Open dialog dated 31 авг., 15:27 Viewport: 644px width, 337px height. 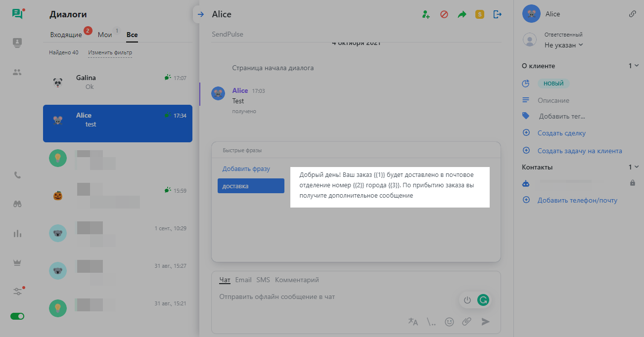pos(118,270)
